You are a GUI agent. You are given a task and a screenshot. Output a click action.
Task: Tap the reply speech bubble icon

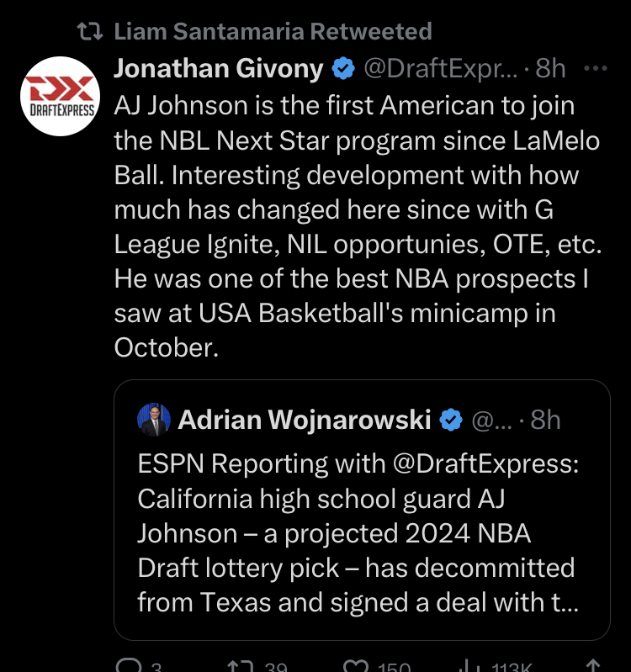click(129, 664)
